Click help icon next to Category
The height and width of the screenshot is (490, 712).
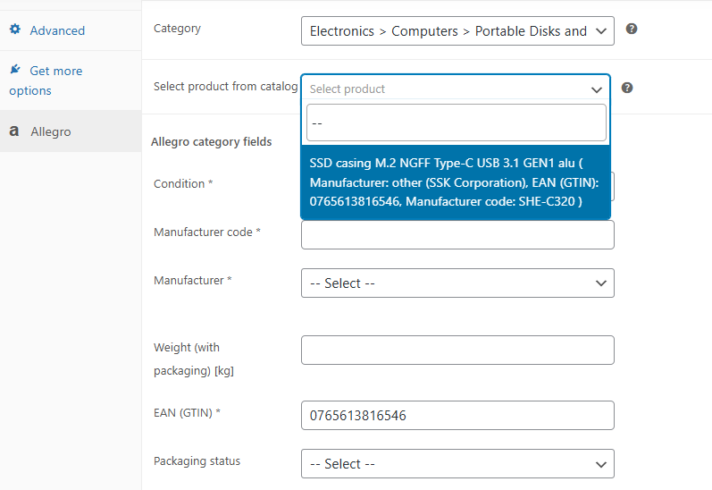631,29
